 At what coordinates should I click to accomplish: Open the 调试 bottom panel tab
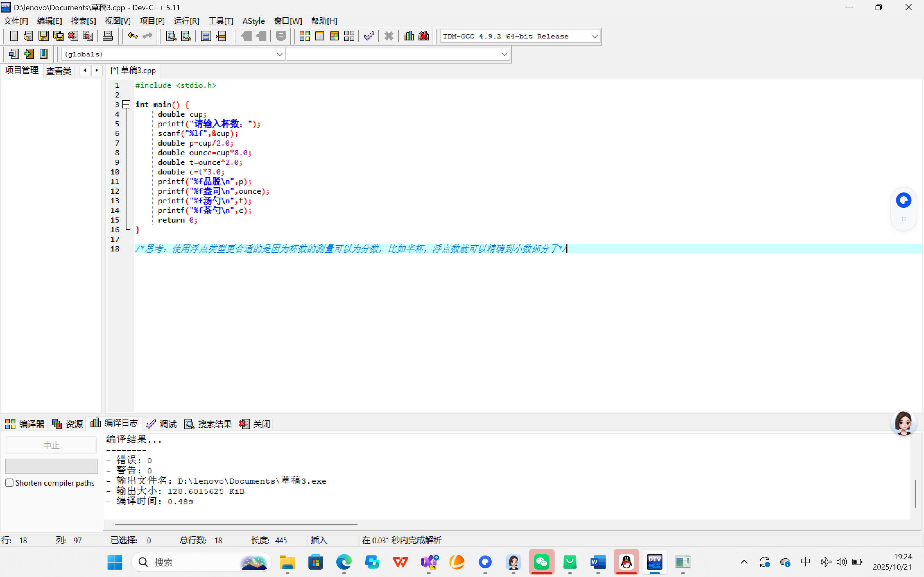161,424
